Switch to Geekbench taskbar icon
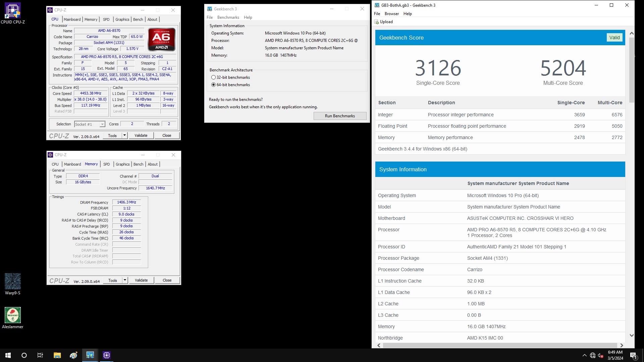 (90, 355)
